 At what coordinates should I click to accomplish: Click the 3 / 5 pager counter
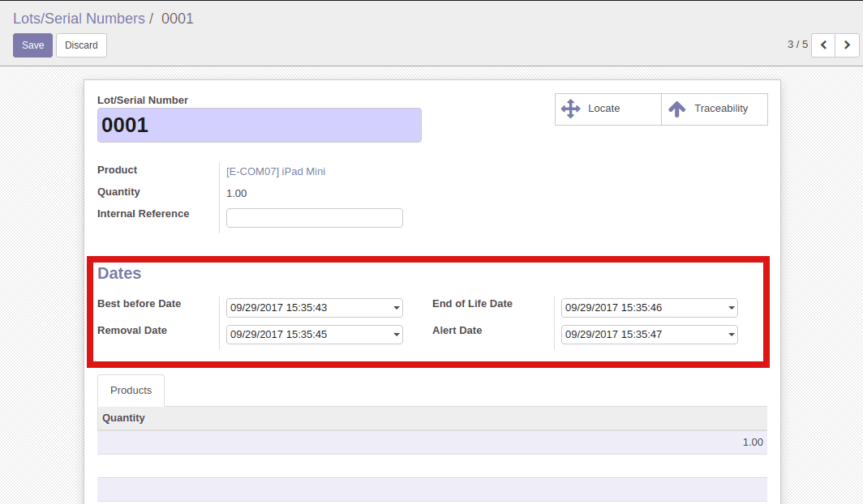coord(797,45)
